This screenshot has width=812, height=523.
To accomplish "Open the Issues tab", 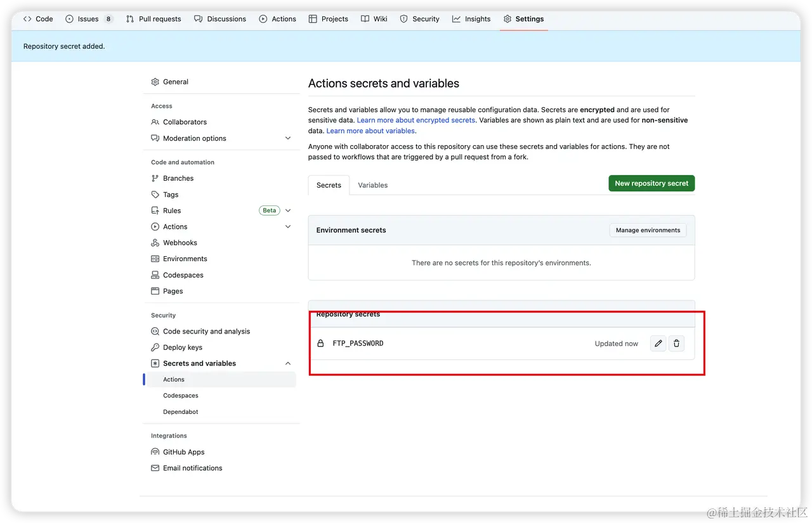I will coord(89,19).
